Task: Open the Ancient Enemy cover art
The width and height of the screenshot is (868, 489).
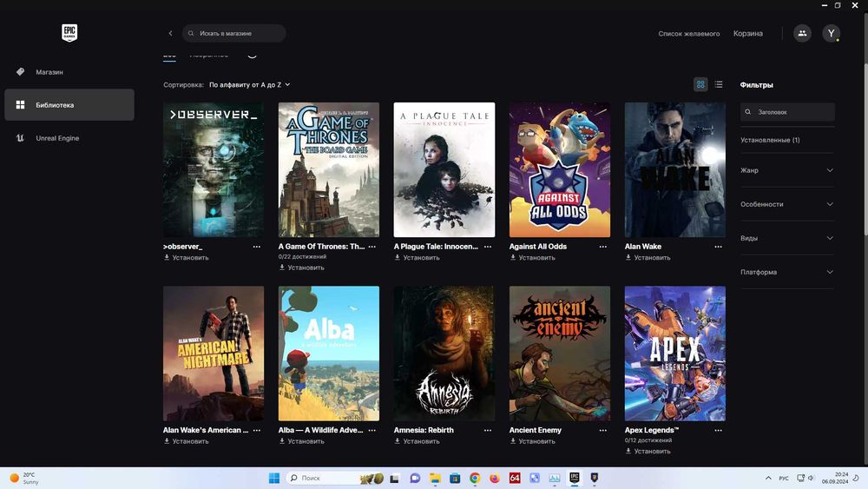Action: pyautogui.click(x=560, y=354)
